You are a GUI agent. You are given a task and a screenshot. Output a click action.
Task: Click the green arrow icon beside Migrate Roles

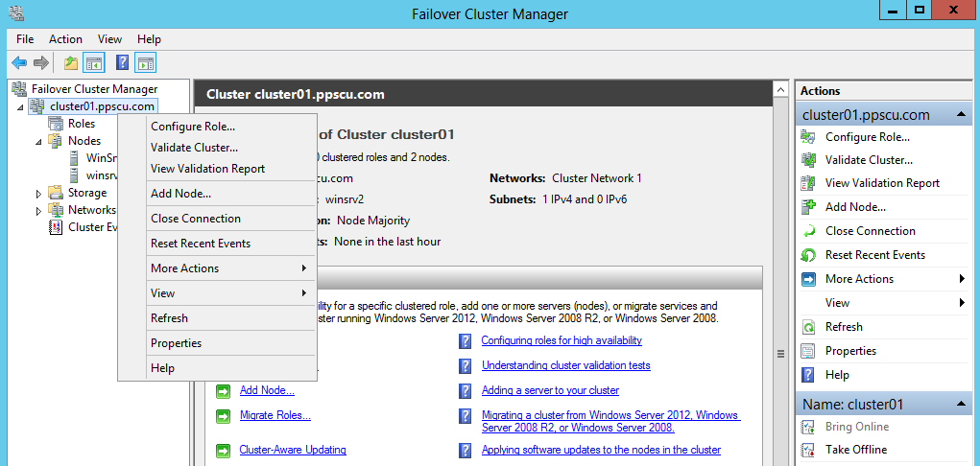click(223, 416)
